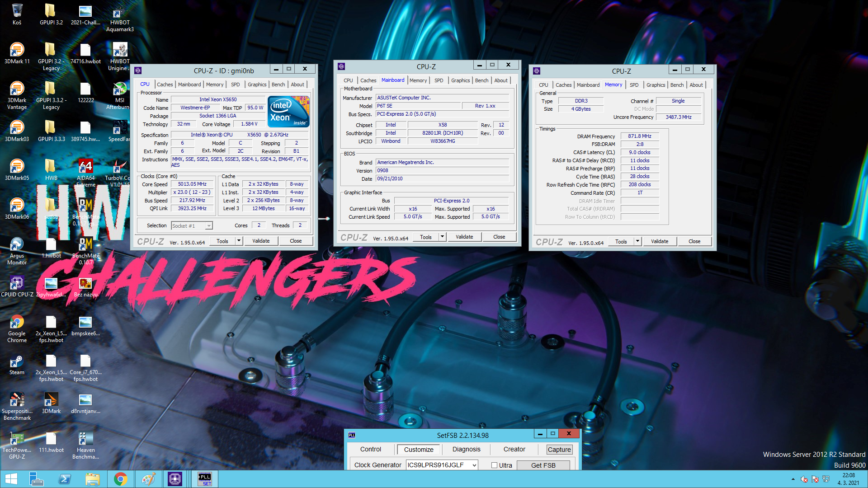Viewport: 868px width, 488px height.
Task: Open SpeedFan desktop icon
Action: pyautogui.click(x=120, y=131)
